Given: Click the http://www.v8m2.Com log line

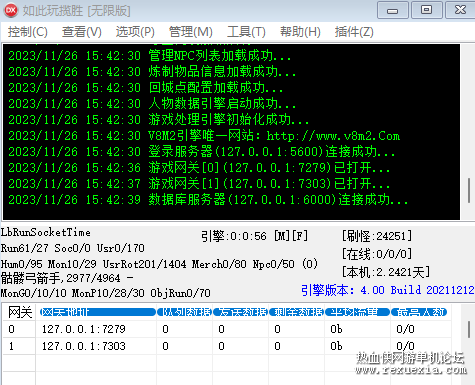Looking at the screenshot, I should click(204, 135).
